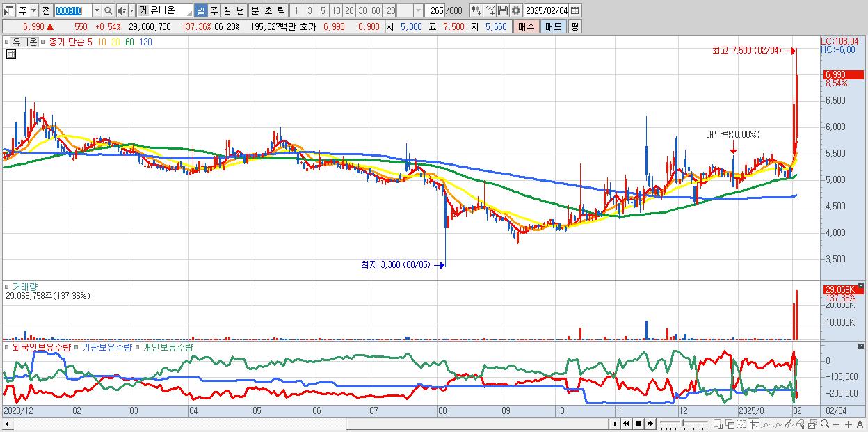Screen dimensions: 868x432
Task: Open the date picker calendar icon
Action: click(575, 10)
